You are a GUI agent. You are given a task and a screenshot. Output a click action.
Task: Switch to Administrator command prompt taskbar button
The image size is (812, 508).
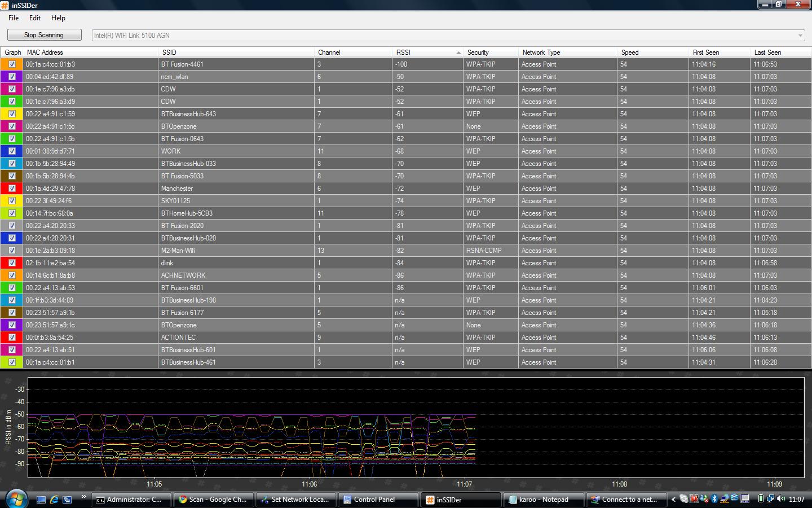click(x=130, y=500)
